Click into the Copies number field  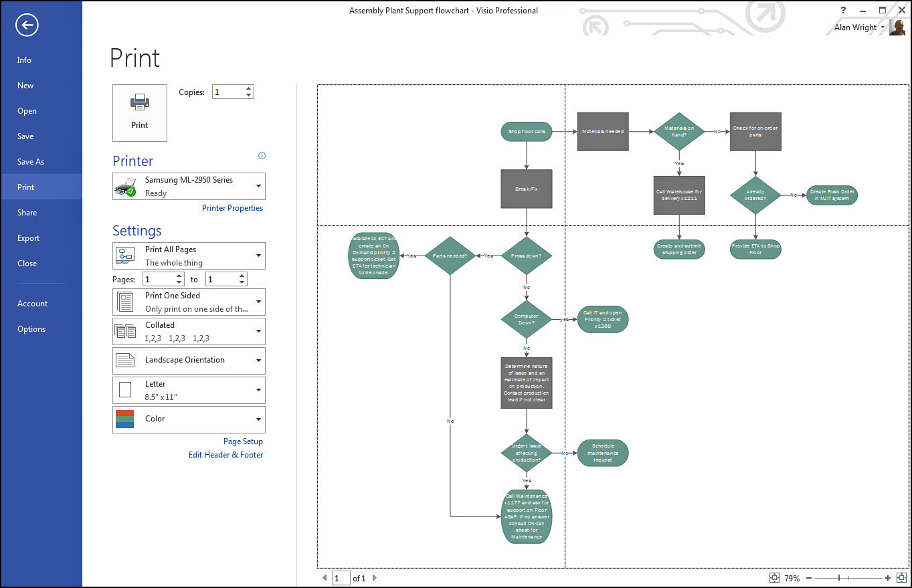click(227, 92)
